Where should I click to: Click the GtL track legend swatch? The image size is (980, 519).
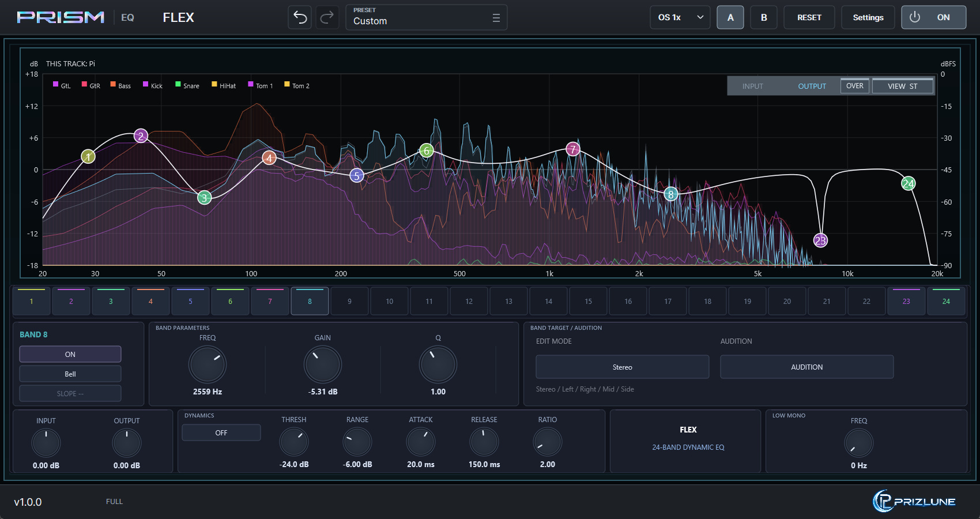[x=55, y=84]
